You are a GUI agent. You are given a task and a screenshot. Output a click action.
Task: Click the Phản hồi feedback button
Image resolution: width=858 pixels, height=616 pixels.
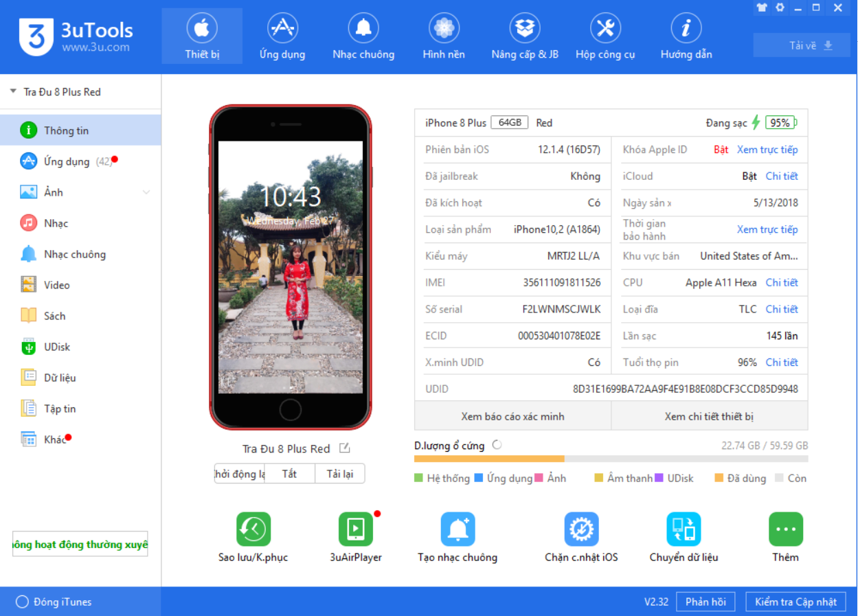[x=705, y=602]
